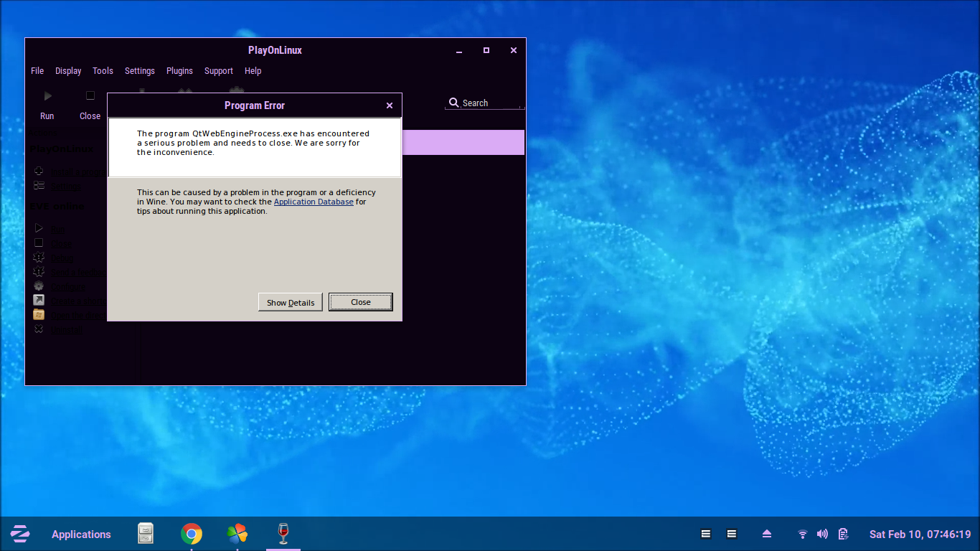Click the Wine glass taskbar icon
Screen dimensions: 980x551
click(x=283, y=534)
